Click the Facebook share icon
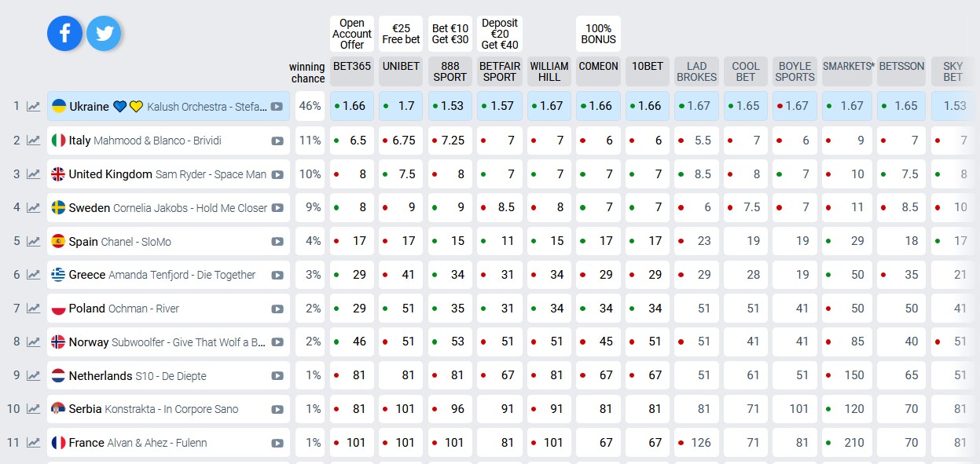This screenshot has width=980, height=464. point(64,33)
